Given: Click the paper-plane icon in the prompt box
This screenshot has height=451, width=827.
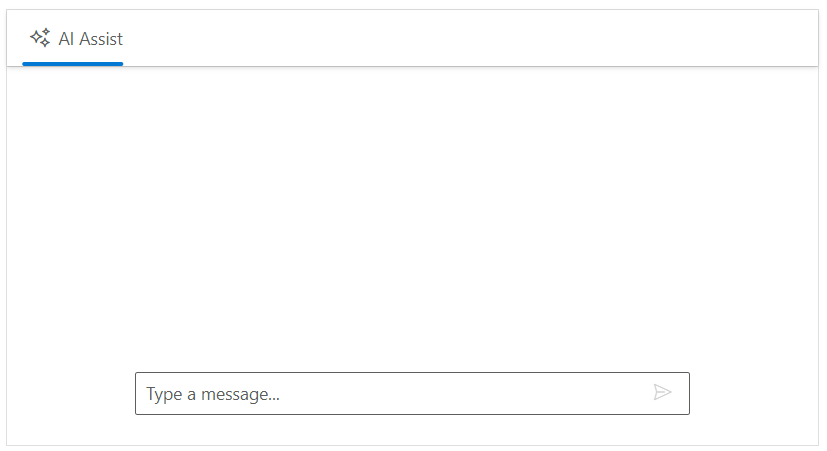Looking at the screenshot, I should pyautogui.click(x=662, y=392).
